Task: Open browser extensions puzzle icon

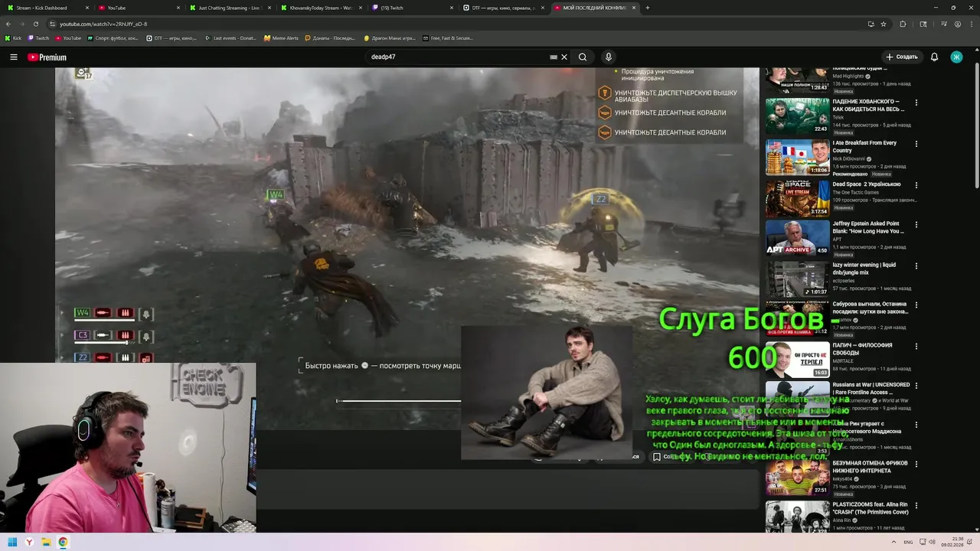Action: 903,24
